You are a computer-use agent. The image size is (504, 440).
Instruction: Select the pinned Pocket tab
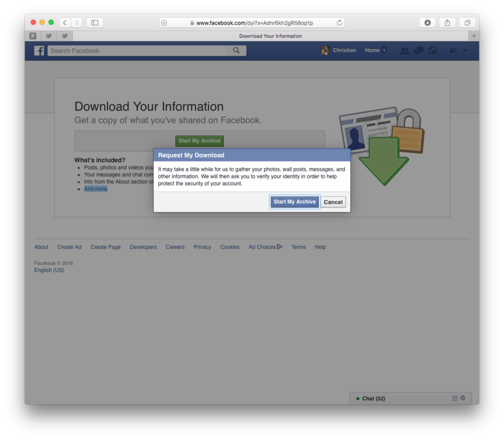point(33,36)
